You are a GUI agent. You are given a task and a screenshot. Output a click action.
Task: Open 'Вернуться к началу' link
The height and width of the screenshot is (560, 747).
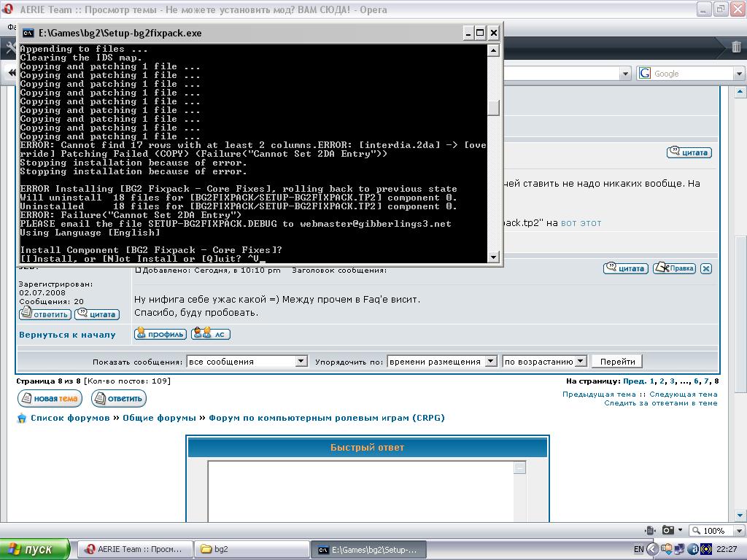pos(67,335)
